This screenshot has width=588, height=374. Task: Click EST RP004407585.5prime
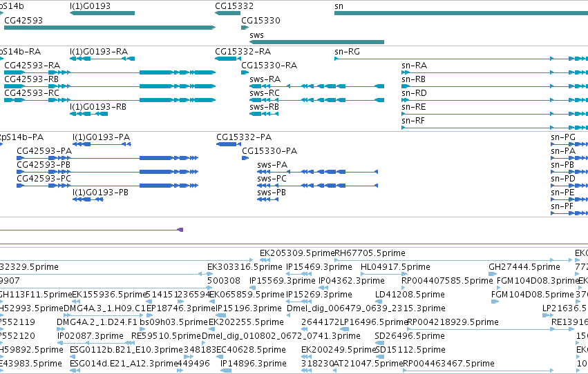447,281
